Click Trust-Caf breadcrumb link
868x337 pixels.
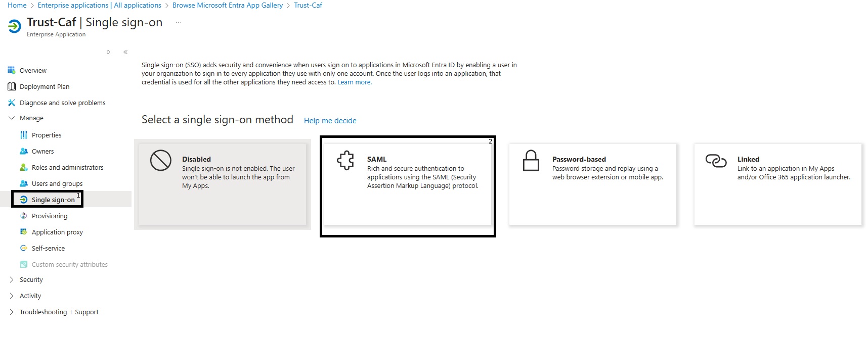pos(308,5)
